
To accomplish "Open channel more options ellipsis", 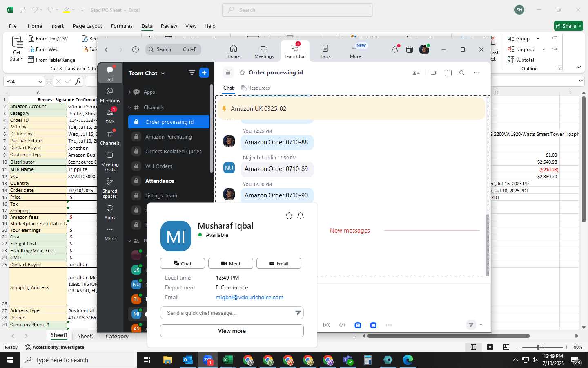I will coord(477,73).
